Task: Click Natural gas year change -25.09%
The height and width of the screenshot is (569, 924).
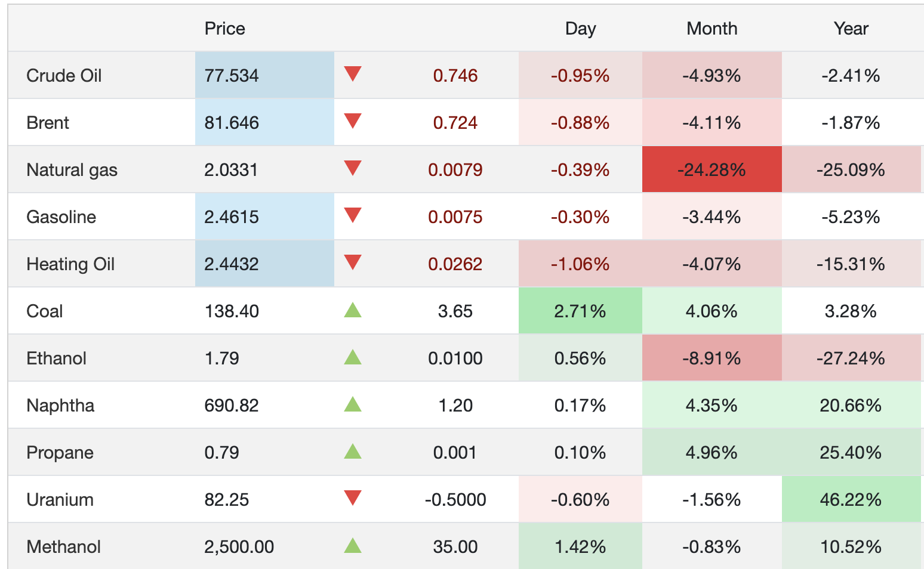Action: pyautogui.click(x=851, y=170)
